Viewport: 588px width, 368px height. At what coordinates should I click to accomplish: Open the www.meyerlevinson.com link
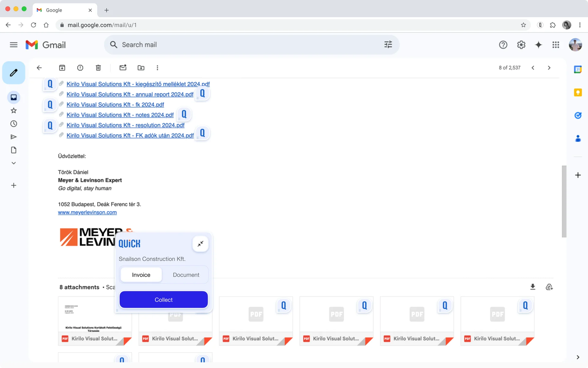(87, 212)
